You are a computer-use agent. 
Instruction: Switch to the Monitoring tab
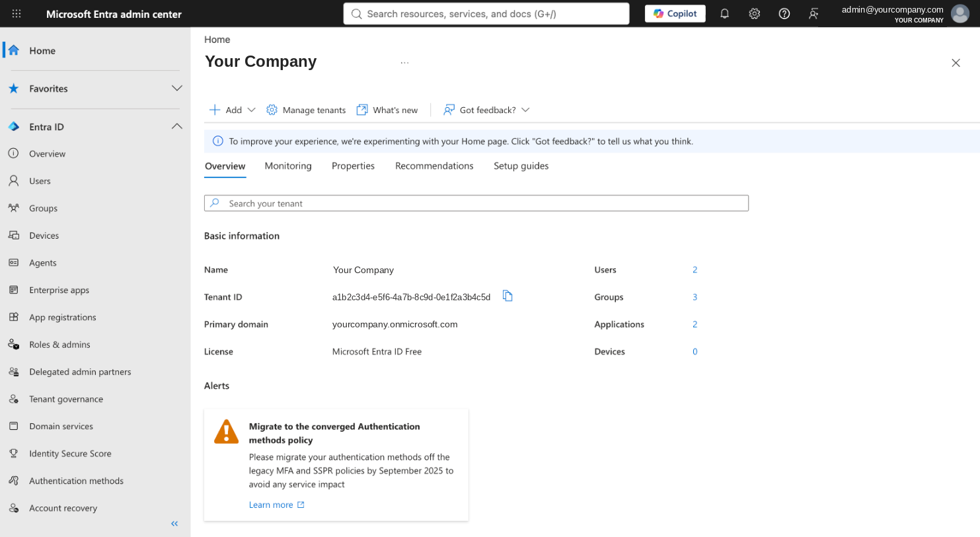point(288,166)
